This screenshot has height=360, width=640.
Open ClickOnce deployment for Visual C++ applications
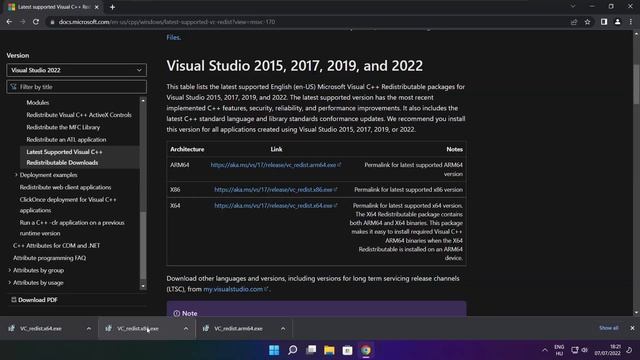point(68,205)
